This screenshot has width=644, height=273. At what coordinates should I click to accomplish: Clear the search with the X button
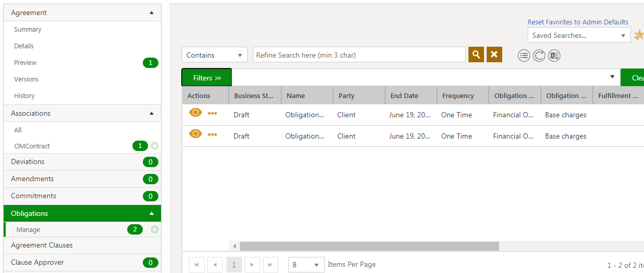pyautogui.click(x=494, y=54)
